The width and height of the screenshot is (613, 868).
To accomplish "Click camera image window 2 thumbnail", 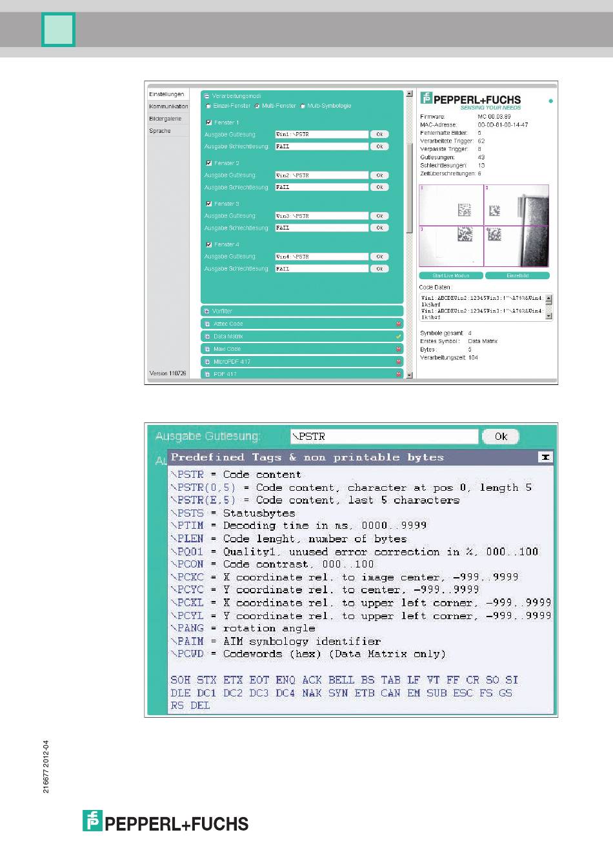I will pos(516,205).
